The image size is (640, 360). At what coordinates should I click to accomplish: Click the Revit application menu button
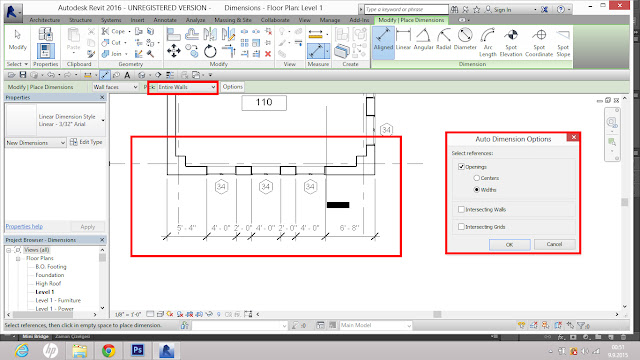(x=12, y=12)
